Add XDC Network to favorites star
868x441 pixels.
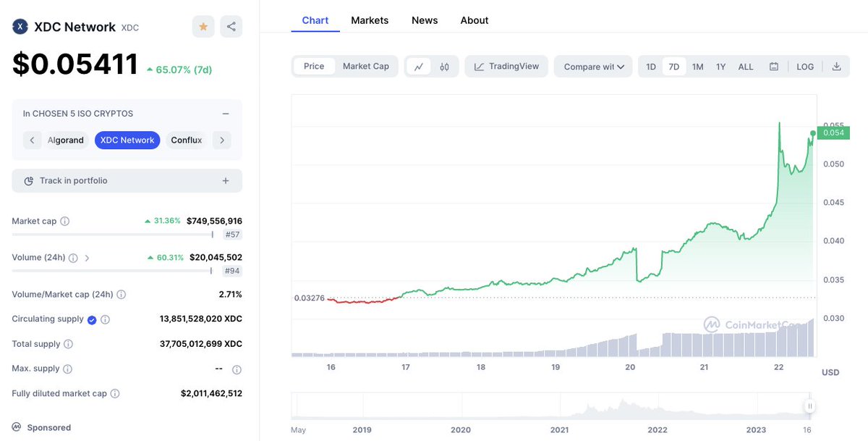tap(203, 26)
